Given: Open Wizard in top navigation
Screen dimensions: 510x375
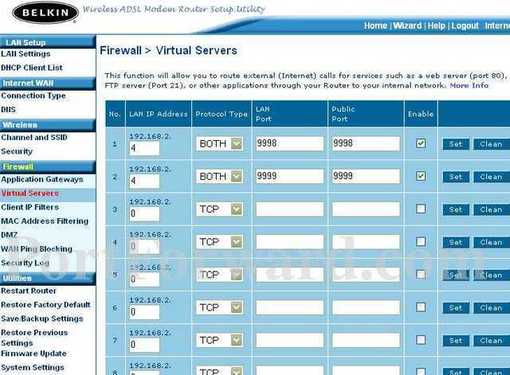Looking at the screenshot, I should coord(407,26).
